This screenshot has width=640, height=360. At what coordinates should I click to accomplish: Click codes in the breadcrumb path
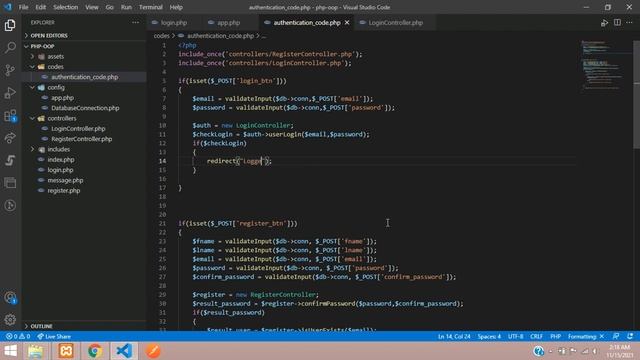pos(161,36)
